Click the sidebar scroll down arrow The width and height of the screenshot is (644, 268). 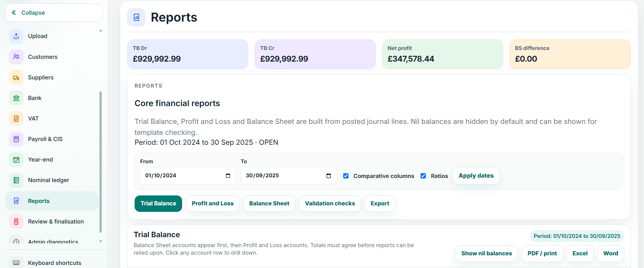point(100,241)
